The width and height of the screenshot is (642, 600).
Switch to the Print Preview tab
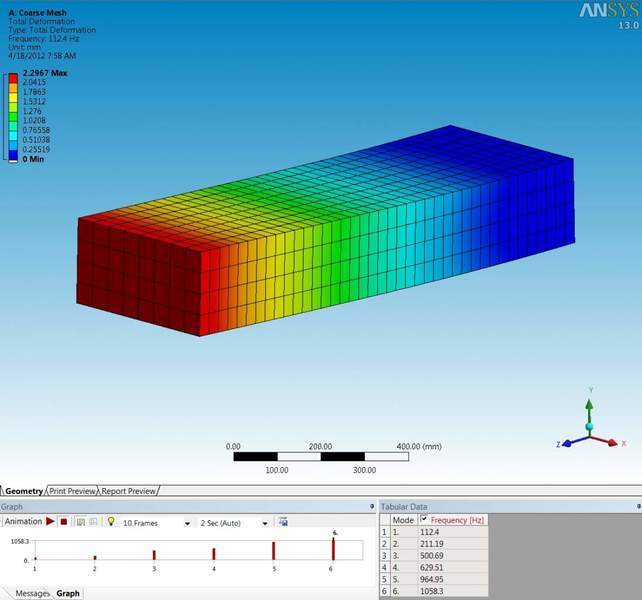pyautogui.click(x=72, y=491)
